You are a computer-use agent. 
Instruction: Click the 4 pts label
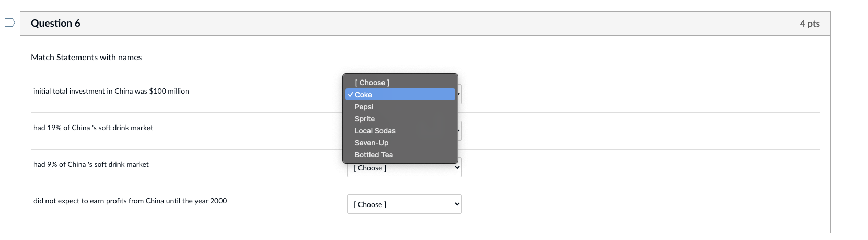point(809,24)
